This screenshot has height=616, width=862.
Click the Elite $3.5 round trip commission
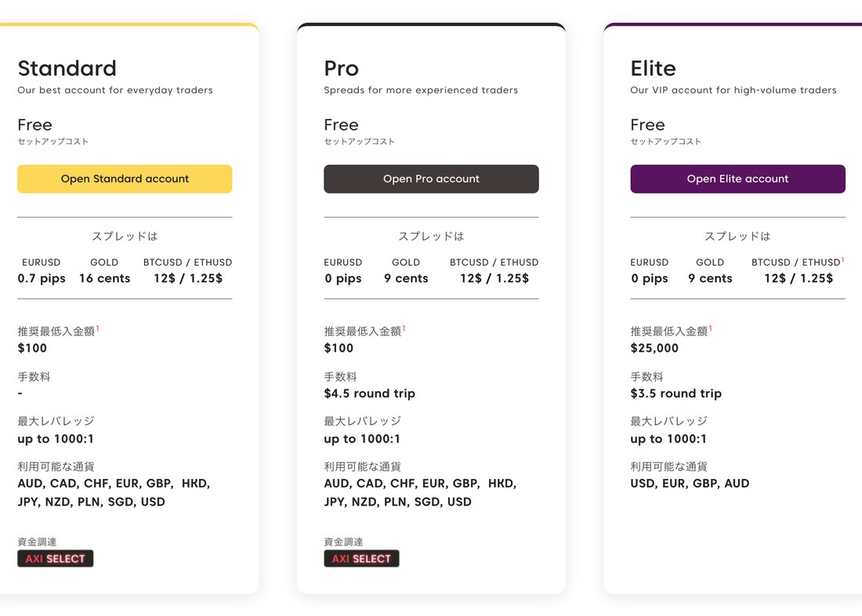tap(676, 393)
